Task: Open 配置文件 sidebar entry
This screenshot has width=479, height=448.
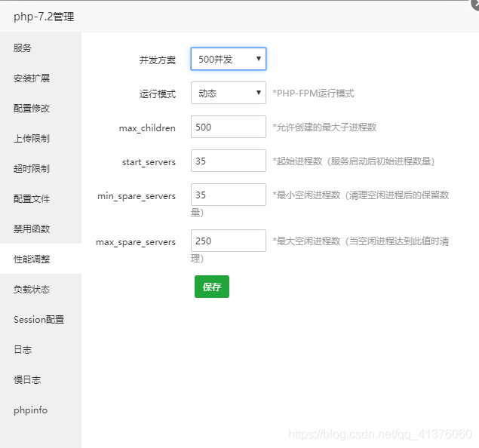Action: coord(41,199)
